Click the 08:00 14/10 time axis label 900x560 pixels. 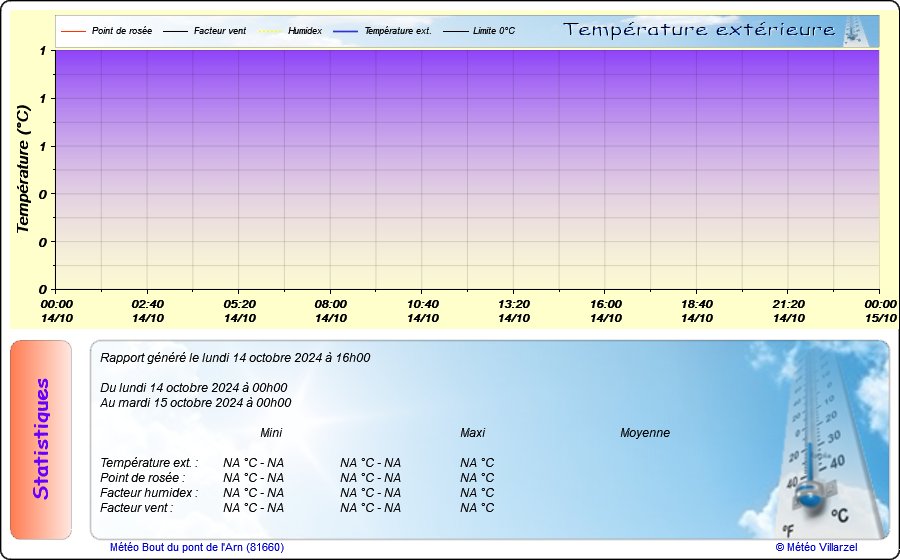click(x=331, y=311)
